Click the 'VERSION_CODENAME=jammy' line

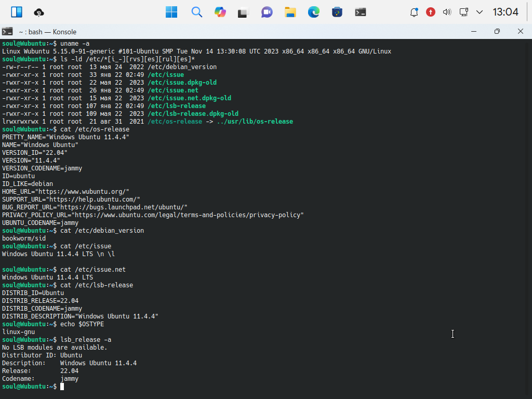pos(42,168)
